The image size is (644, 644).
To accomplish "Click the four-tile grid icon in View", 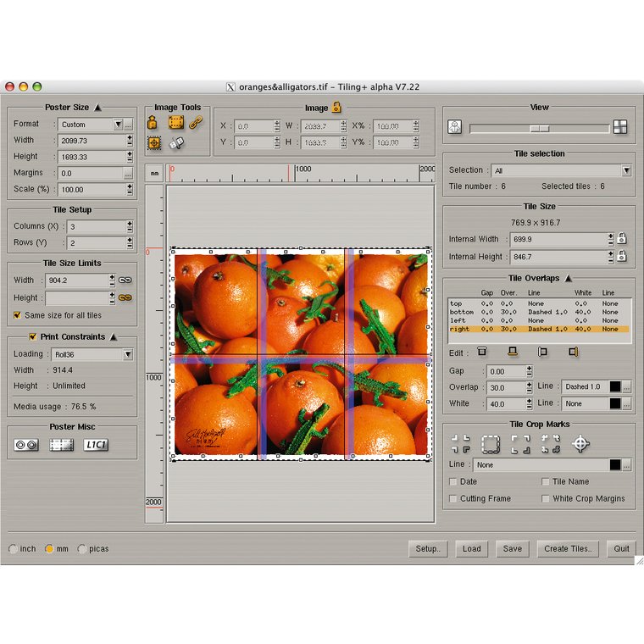I will (620, 128).
